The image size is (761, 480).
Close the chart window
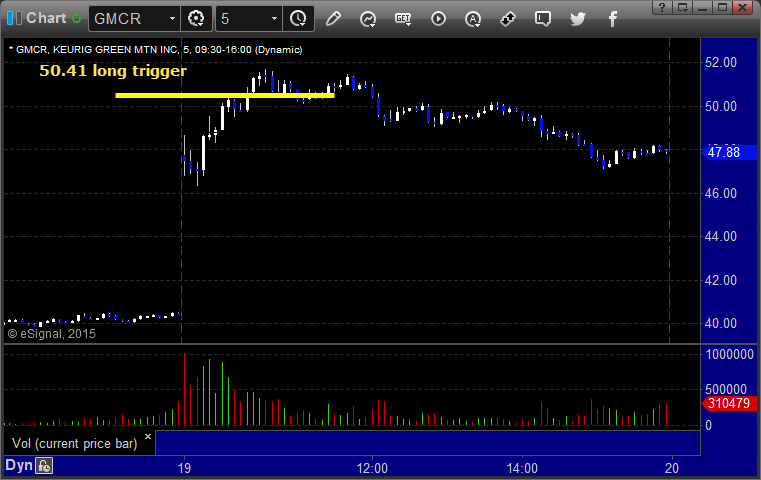pos(743,7)
